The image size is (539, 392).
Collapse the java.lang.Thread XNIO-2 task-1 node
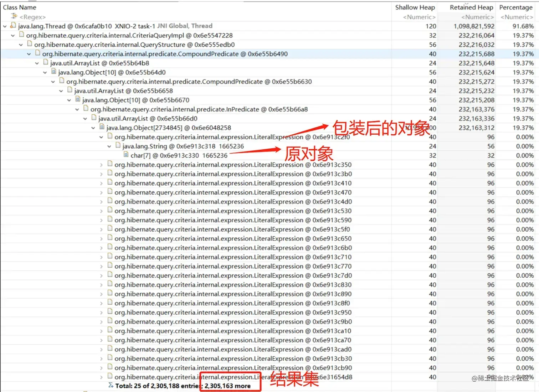pyautogui.click(x=5, y=26)
